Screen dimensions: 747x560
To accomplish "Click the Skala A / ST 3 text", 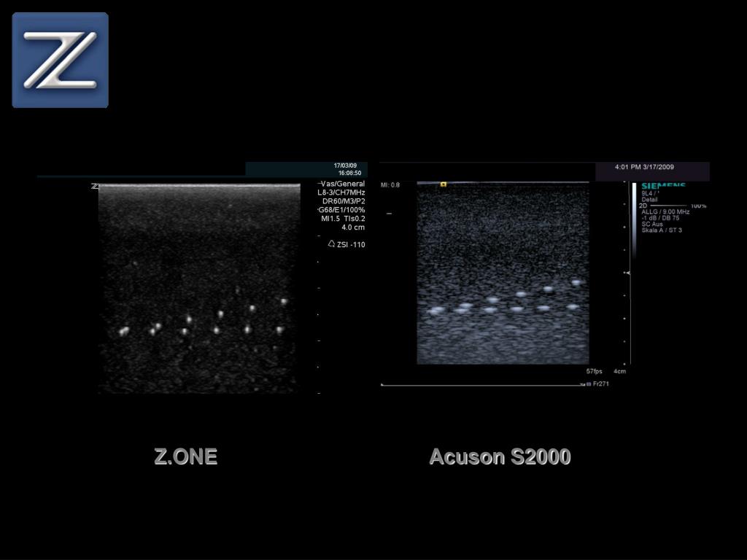I will [x=662, y=230].
